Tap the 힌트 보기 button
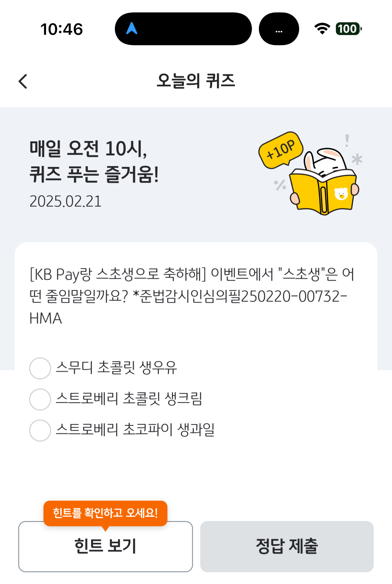 tap(105, 546)
